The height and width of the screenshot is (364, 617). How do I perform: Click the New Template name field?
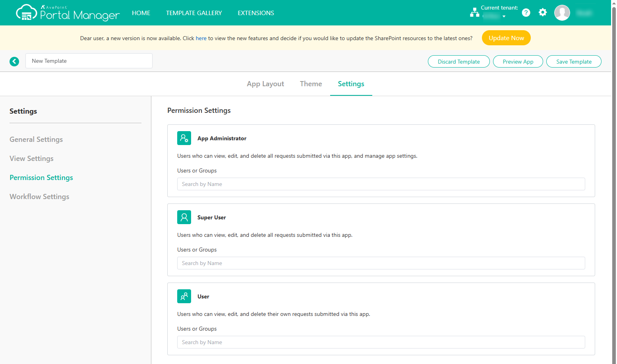pos(89,61)
